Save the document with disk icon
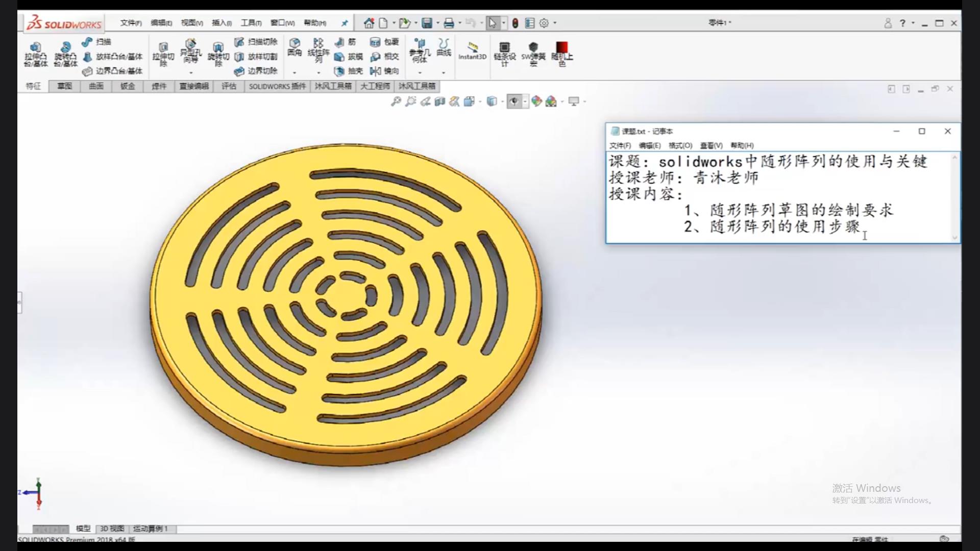Screen dimensions: 980x551 pos(427,23)
